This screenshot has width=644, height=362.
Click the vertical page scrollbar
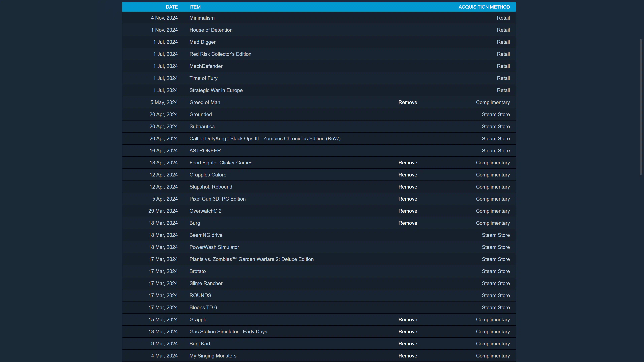641,107
